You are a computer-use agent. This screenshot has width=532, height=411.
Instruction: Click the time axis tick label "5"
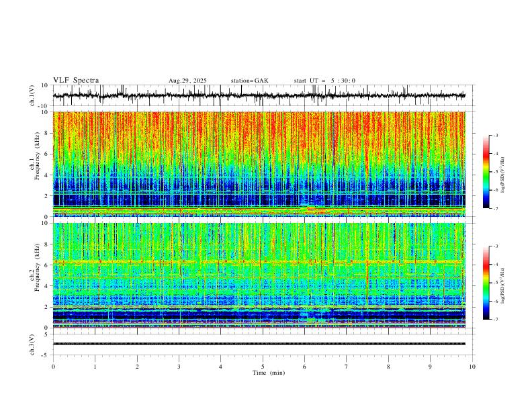click(263, 367)
